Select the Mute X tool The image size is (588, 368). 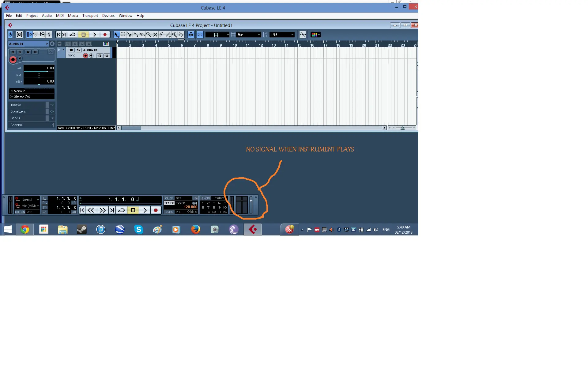pos(155,35)
